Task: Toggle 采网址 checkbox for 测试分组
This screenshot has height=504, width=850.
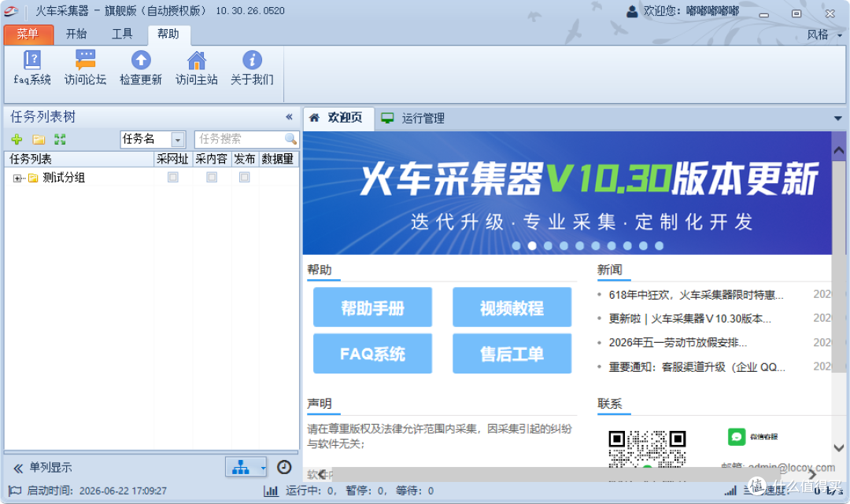Action: point(173,177)
